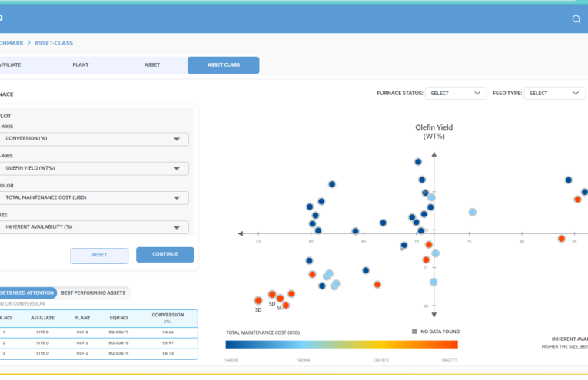This screenshot has width=588, height=380.
Task: Expand the TOTAL MAINTENANCE COST (USD) dropdown
Action: pos(93,197)
